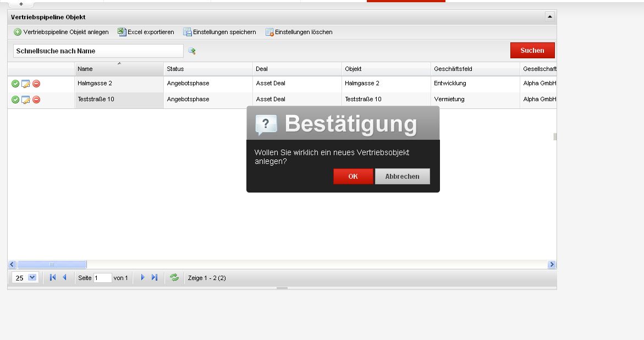The image size is (644, 340).
Task: Click Einstellungen löschen in toolbar
Action: tap(299, 32)
